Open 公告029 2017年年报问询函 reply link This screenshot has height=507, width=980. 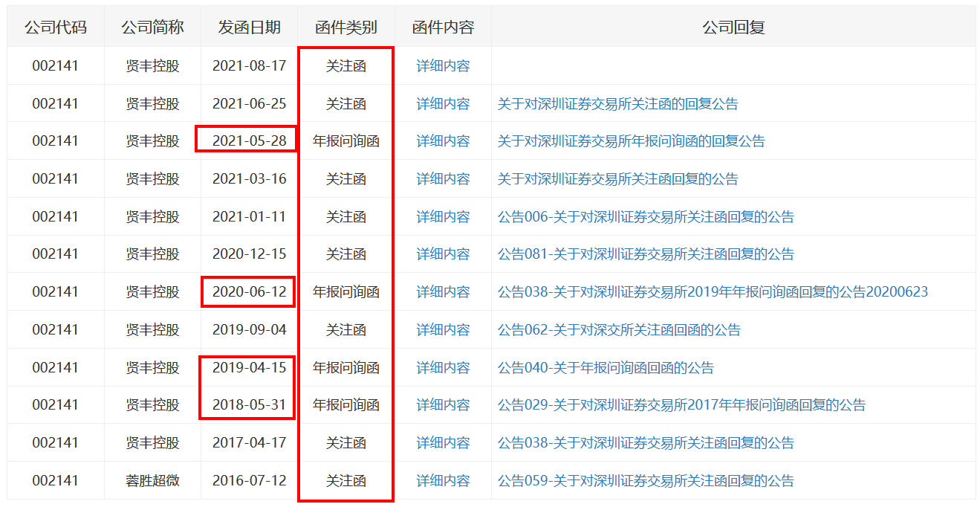tap(681, 405)
